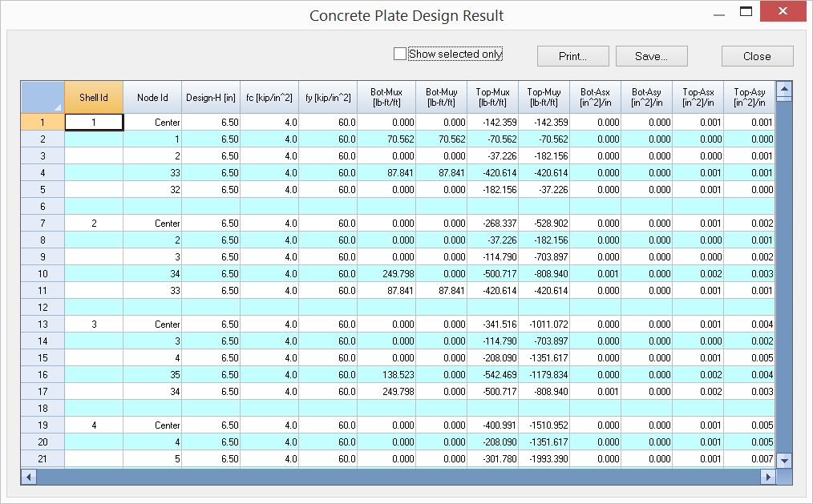
Task: Select the Top-Mux column header
Action: pyautogui.click(x=491, y=96)
